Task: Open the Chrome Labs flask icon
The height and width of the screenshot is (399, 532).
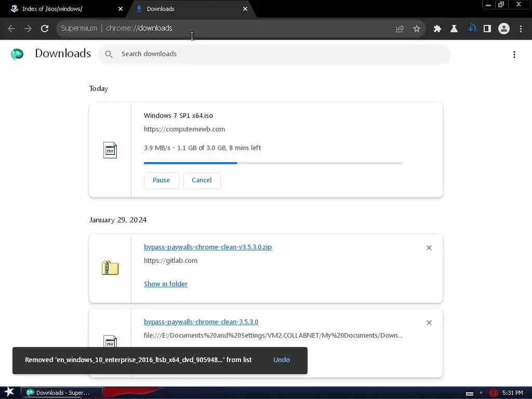Action: pyautogui.click(x=454, y=29)
